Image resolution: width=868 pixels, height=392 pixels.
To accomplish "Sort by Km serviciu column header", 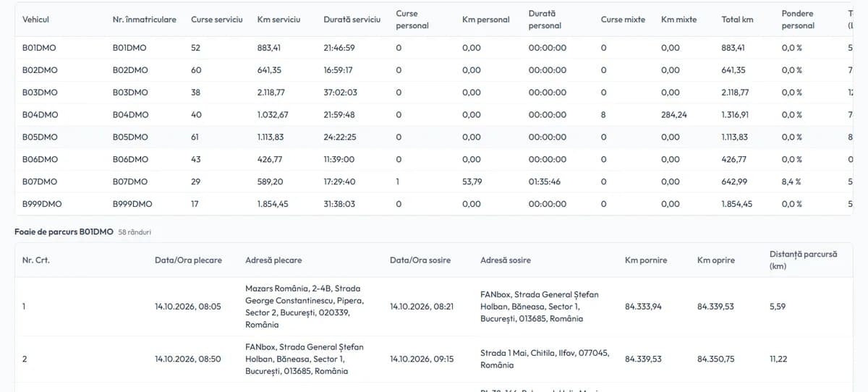I will point(278,20).
